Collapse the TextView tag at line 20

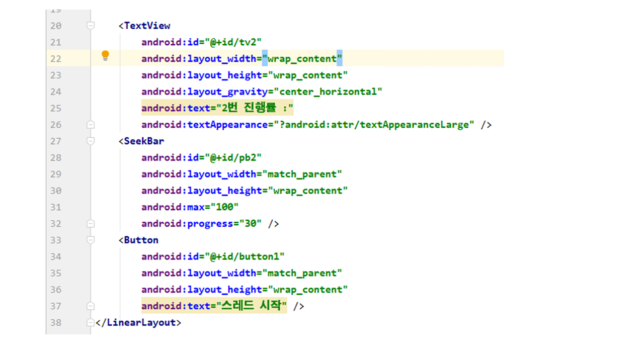click(91, 26)
